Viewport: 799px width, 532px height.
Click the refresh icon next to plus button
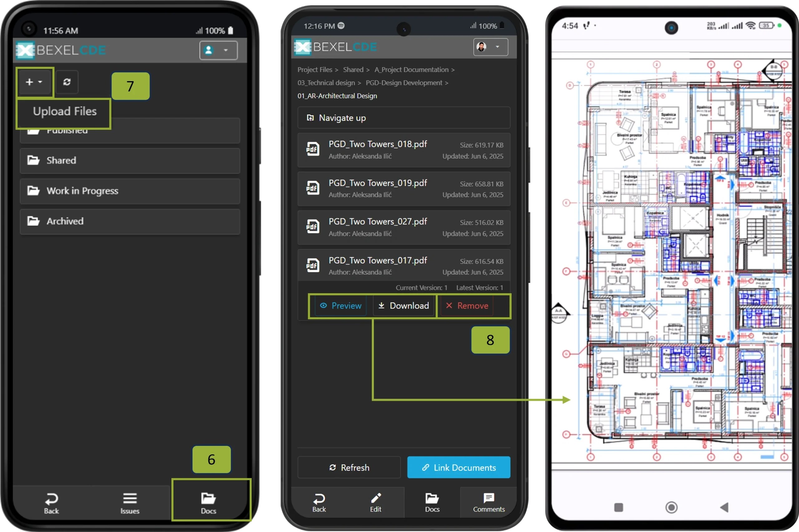point(67,82)
